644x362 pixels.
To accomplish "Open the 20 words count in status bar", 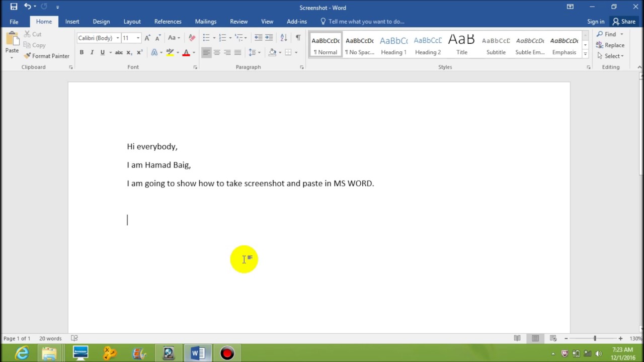I will [50, 338].
